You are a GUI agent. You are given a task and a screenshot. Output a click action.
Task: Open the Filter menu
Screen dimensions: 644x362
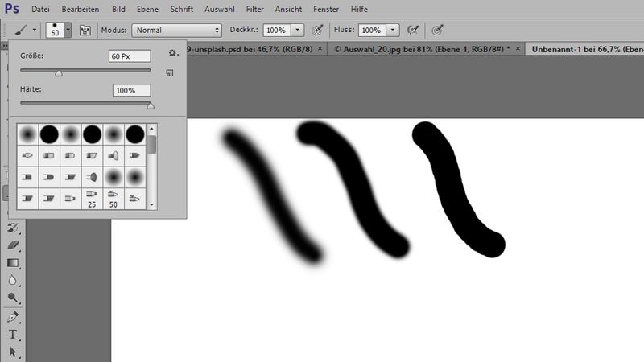255,9
